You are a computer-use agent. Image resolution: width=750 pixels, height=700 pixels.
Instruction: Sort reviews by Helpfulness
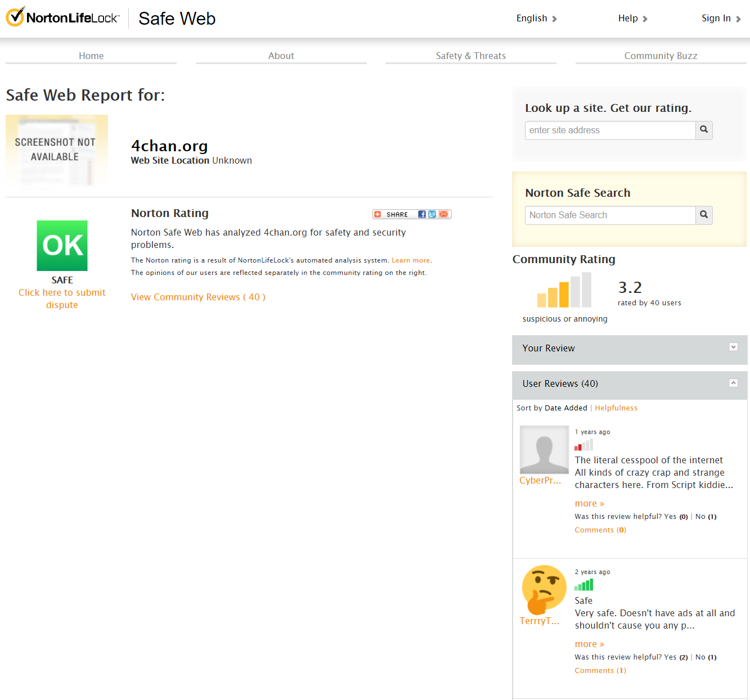pos(616,408)
